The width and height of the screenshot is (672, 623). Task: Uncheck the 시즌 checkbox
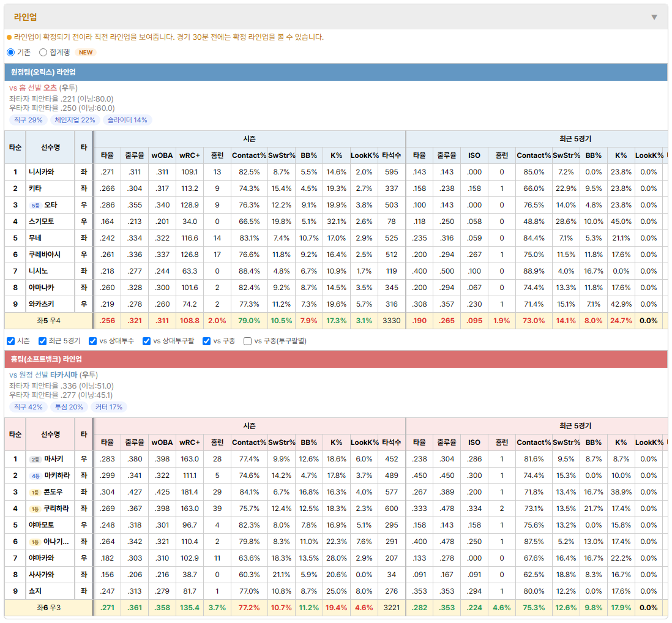tap(11, 341)
